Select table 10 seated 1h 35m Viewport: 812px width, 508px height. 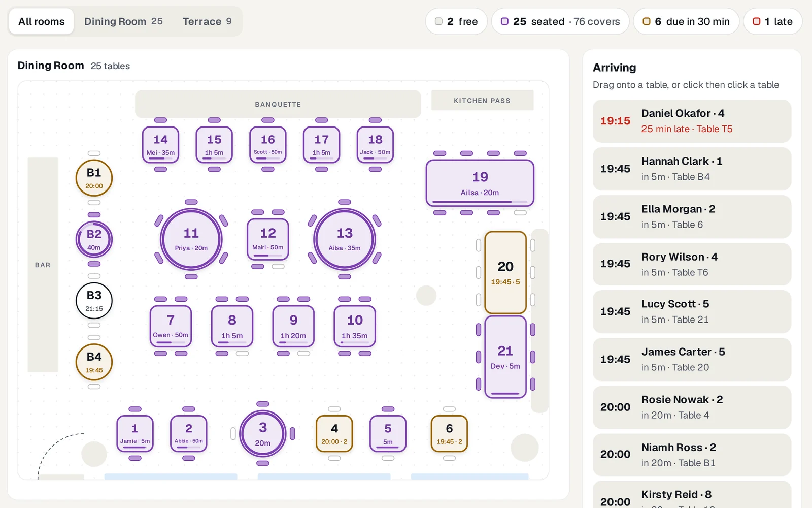tap(355, 326)
